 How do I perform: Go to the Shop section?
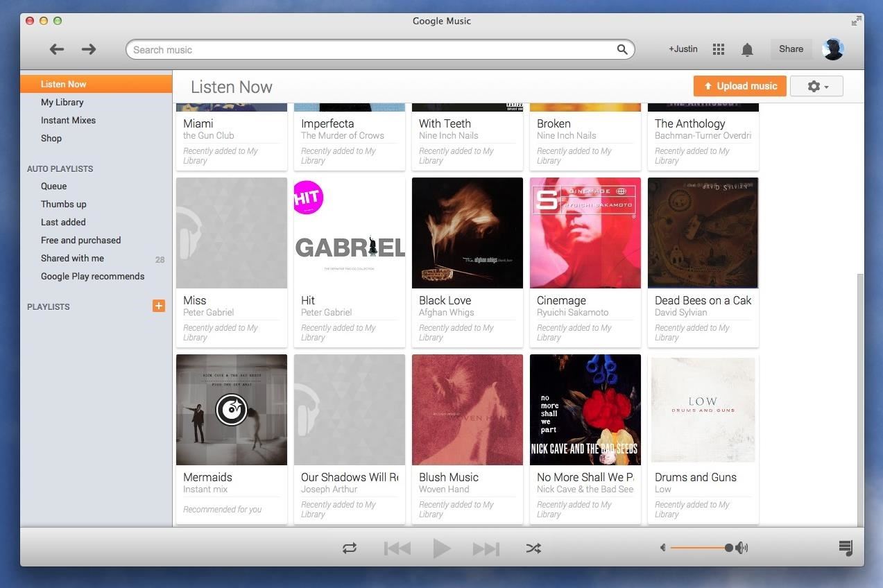[51, 138]
